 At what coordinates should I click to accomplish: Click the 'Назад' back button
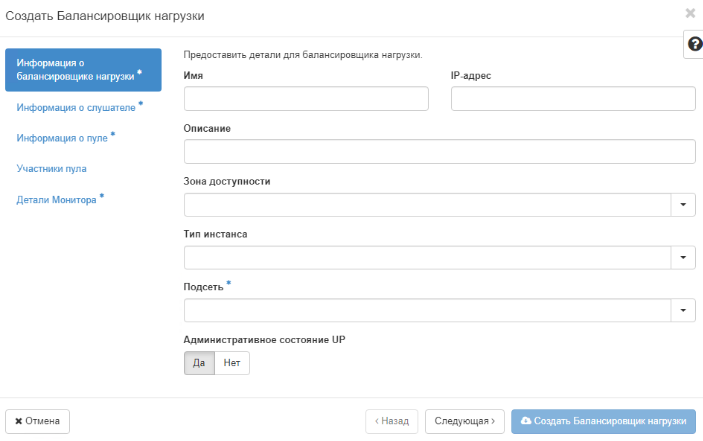391,421
